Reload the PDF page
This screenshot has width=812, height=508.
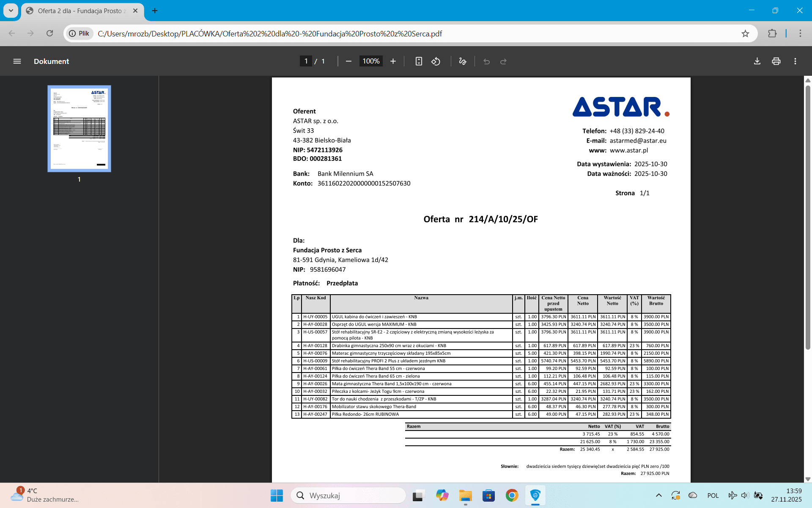pos(49,33)
